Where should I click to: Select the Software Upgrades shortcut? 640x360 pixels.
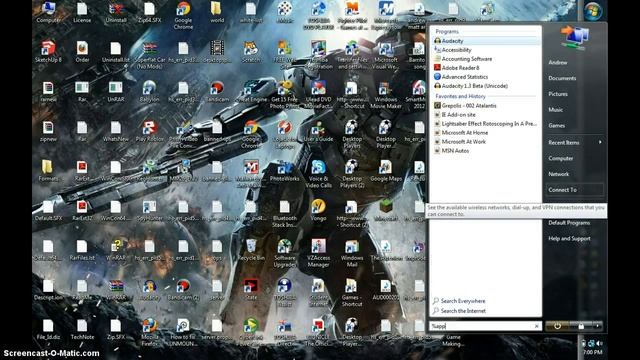pos(284,253)
